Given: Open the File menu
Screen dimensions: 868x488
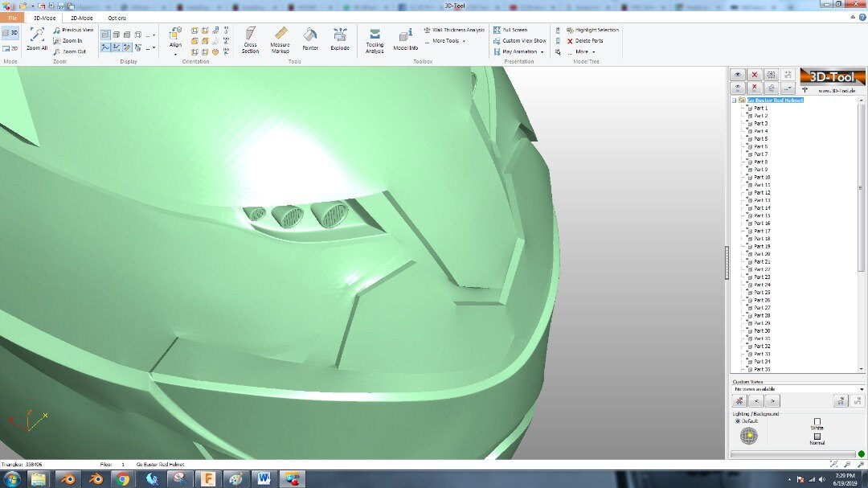Looking at the screenshot, I should [x=12, y=18].
